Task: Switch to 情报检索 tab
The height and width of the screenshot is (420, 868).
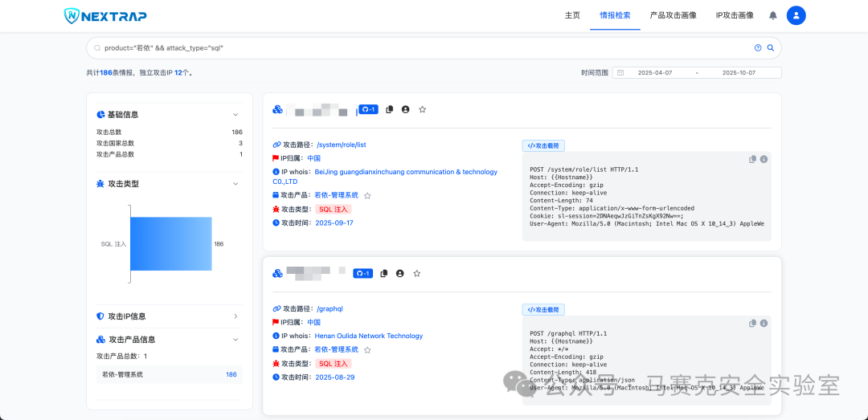Action: (x=615, y=15)
